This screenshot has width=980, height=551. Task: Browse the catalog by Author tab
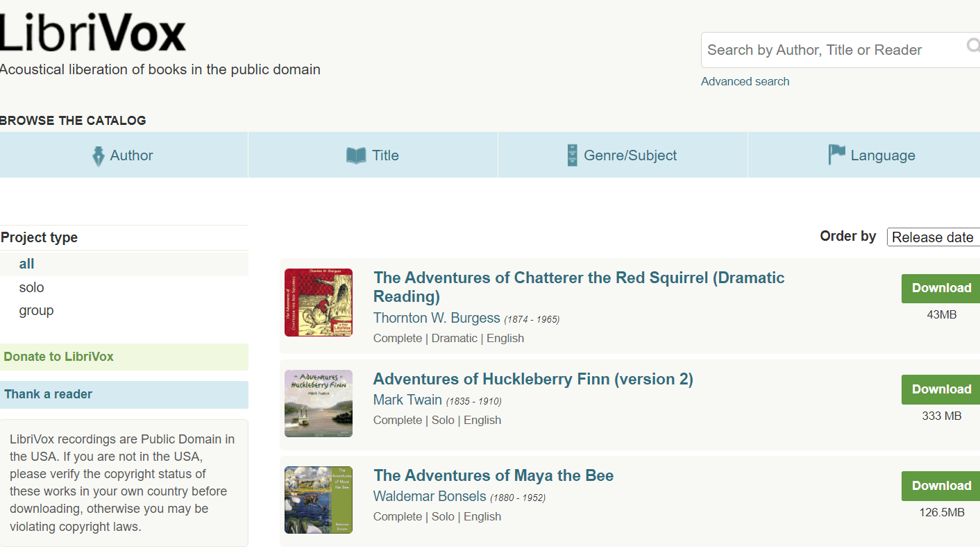click(x=124, y=155)
